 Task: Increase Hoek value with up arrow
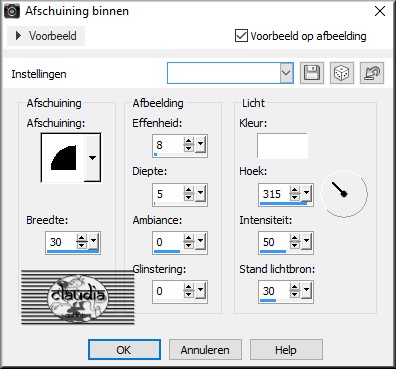(x=295, y=190)
